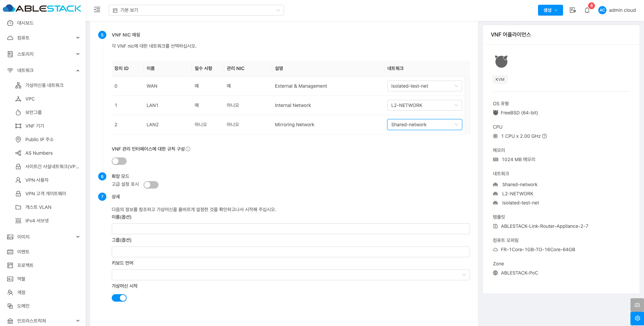Click the name (optional) input field
The height and width of the screenshot is (326, 644).
291,229
